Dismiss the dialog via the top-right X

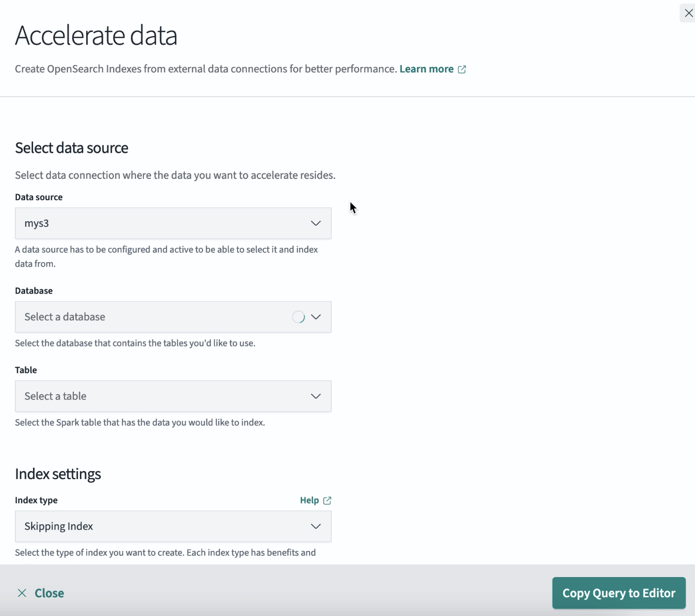(x=688, y=13)
